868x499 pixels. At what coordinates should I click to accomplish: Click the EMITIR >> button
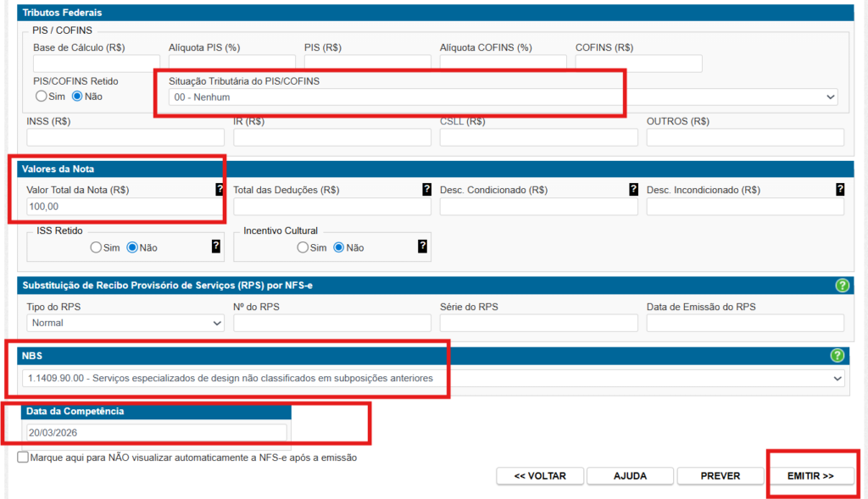point(810,476)
